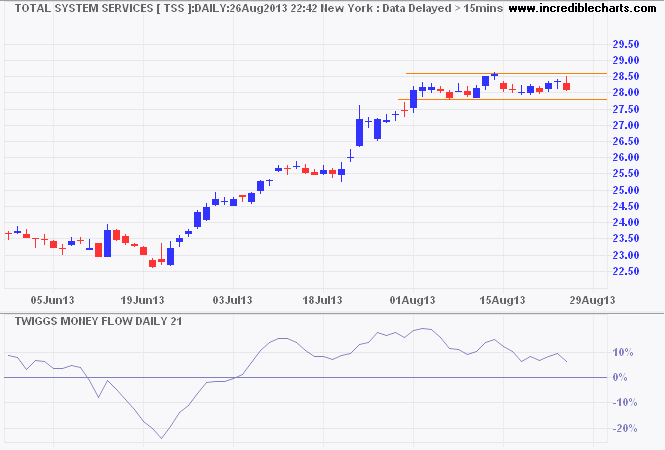Click the 26.00 price axis label
The height and width of the screenshot is (450, 665).
tap(626, 158)
